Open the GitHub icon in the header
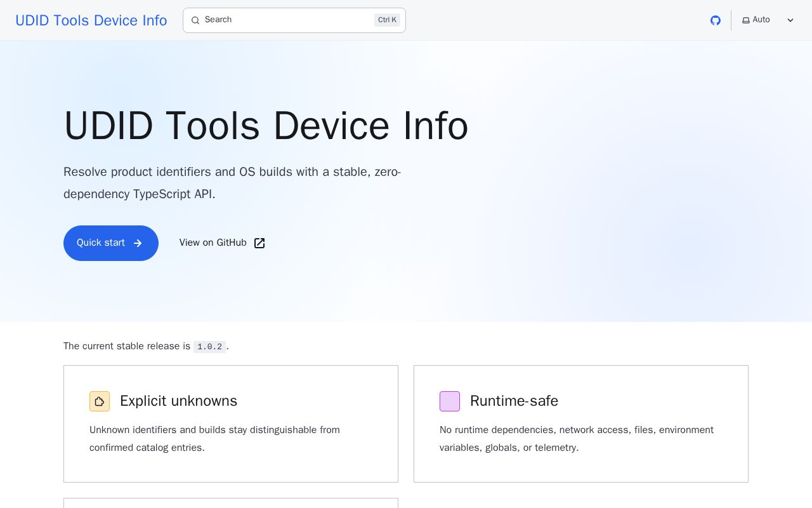The width and height of the screenshot is (812, 508). (716, 20)
